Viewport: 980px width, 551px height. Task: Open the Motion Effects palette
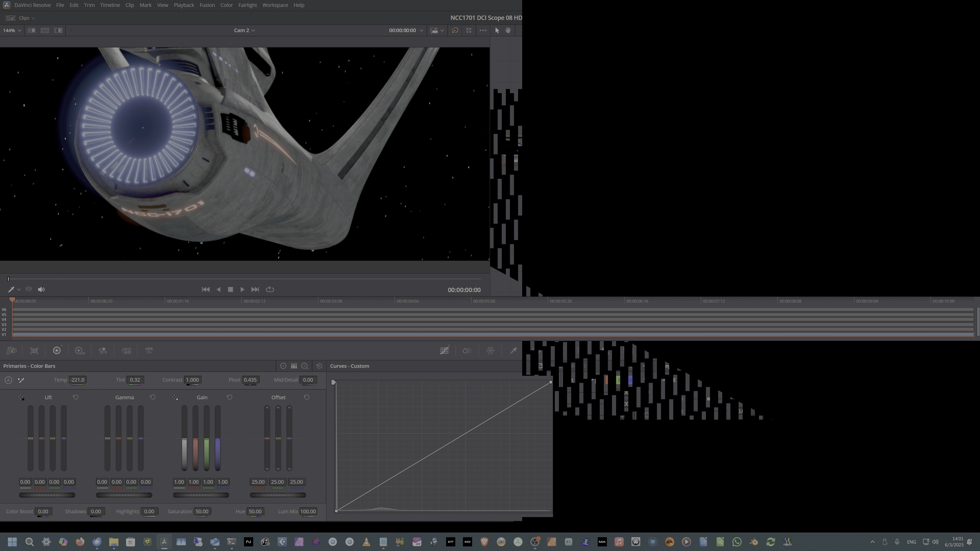(x=126, y=350)
